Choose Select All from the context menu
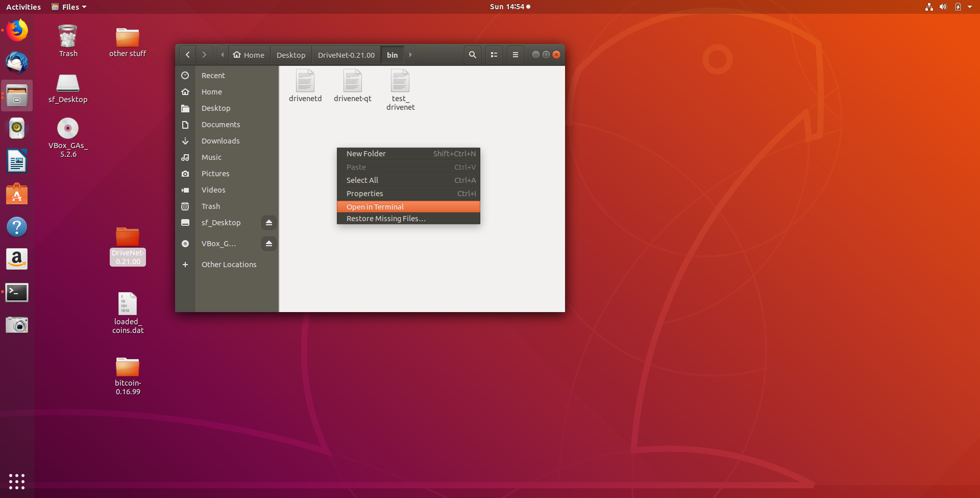The height and width of the screenshot is (498, 980). tap(408, 180)
